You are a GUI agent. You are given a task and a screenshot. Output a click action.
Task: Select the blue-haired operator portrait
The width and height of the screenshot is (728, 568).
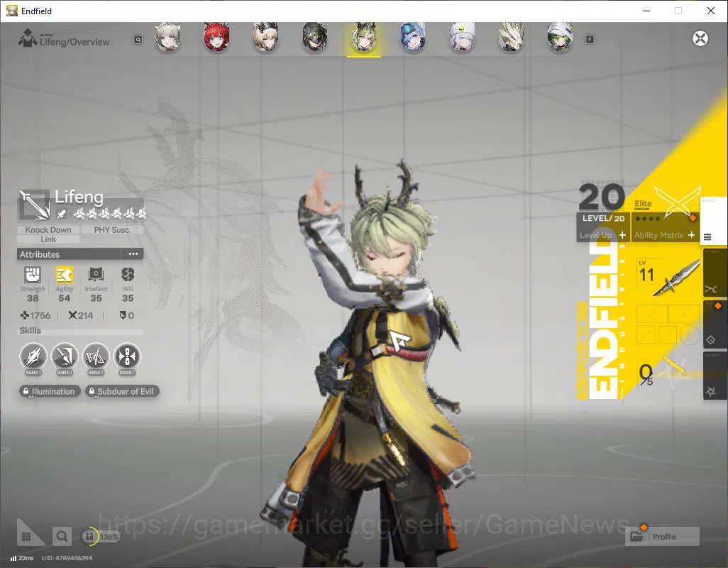point(413,38)
